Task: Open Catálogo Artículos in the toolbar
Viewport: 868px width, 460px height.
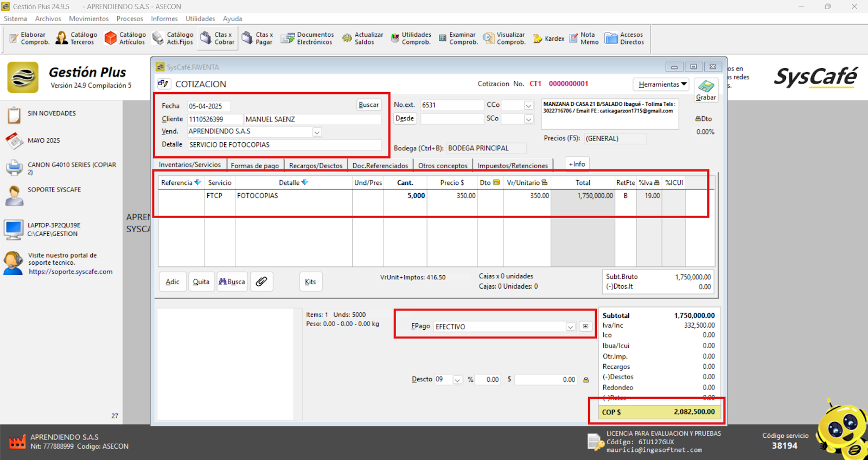Action: coord(125,38)
